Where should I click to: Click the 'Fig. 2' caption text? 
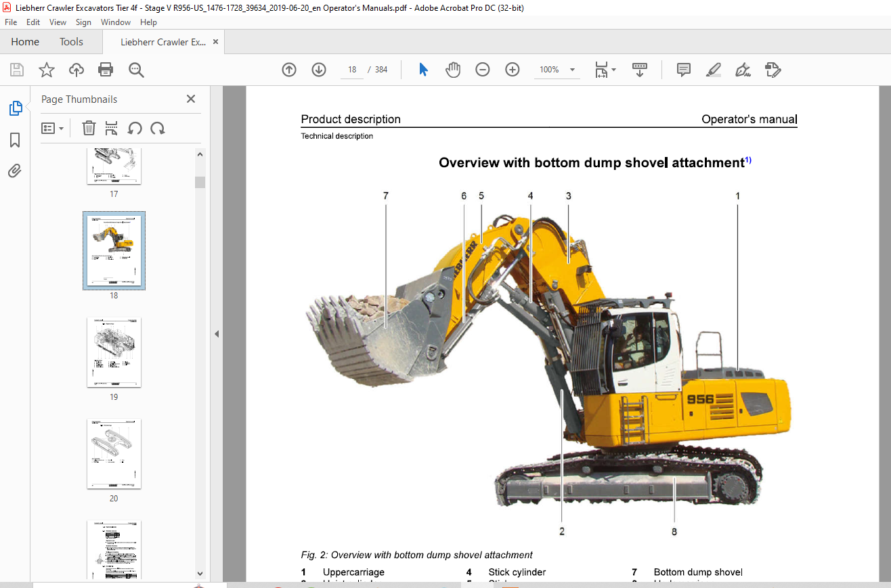point(416,555)
